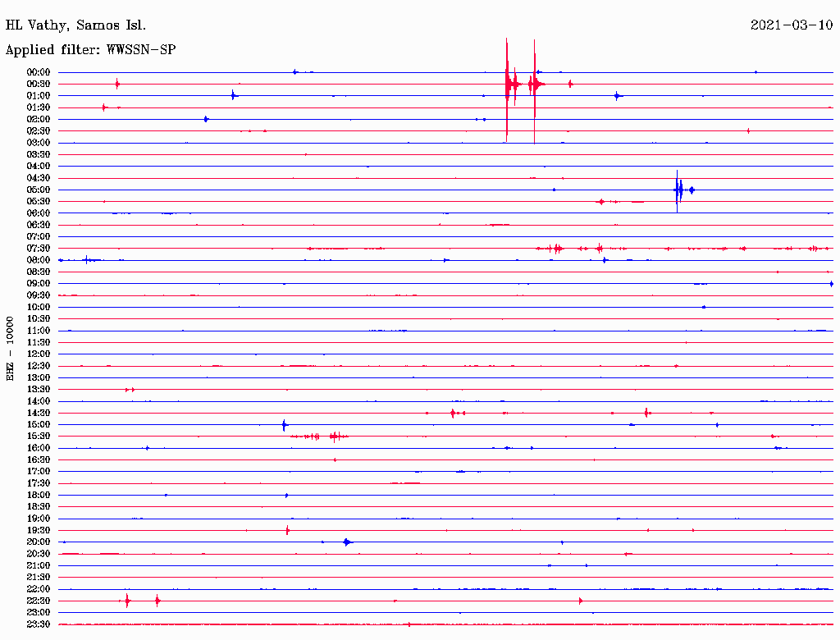Click the large blue seismic event on 05:00 trace
840x640 pixels.
[x=683, y=190]
